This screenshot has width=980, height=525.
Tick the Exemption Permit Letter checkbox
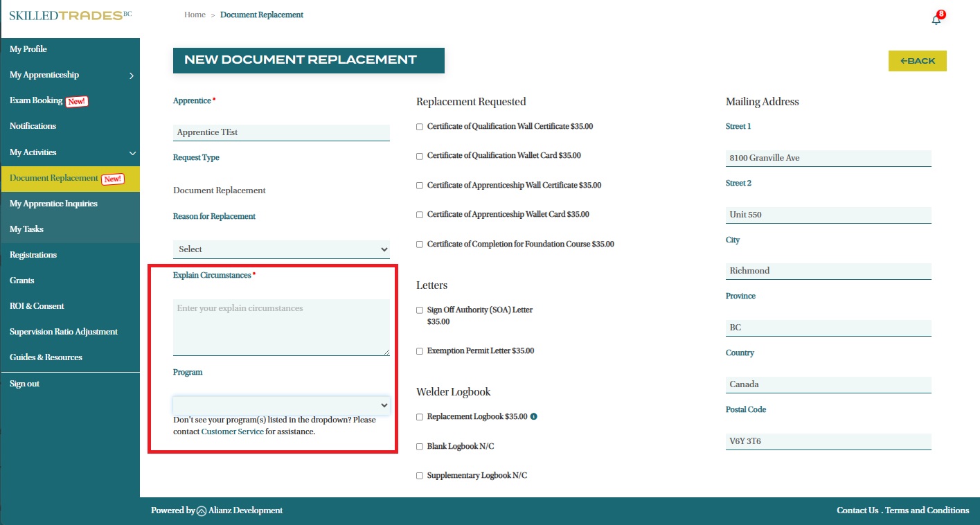[420, 351]
